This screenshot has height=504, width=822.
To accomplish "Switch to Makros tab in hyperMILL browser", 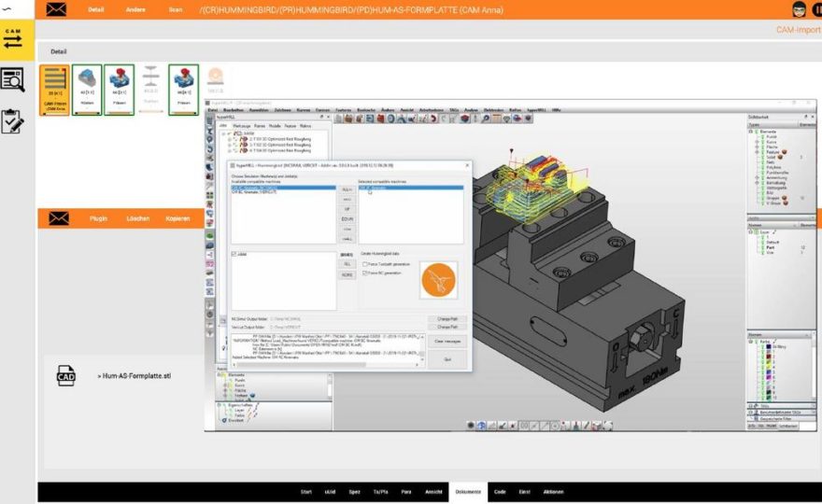I will (x=305, y=126).
